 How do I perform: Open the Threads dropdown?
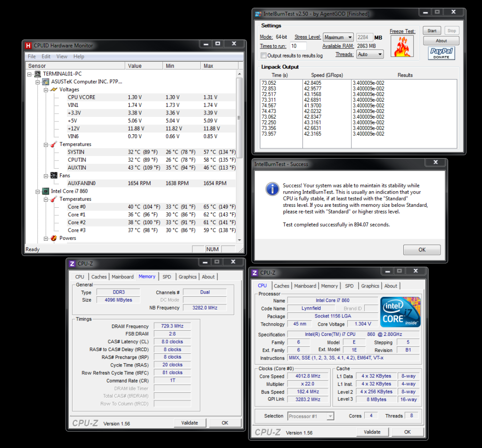point(370,54)
